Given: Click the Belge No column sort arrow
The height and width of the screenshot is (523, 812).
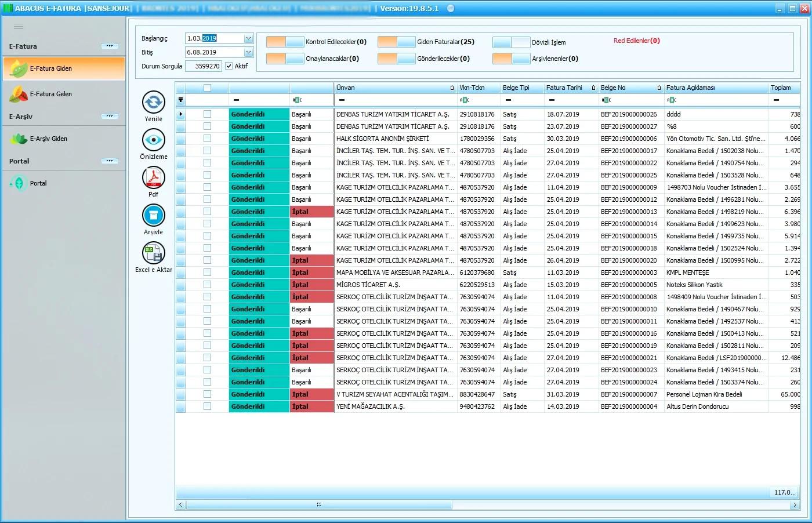Looking at the screenshot, I should [x=659, y=88].
